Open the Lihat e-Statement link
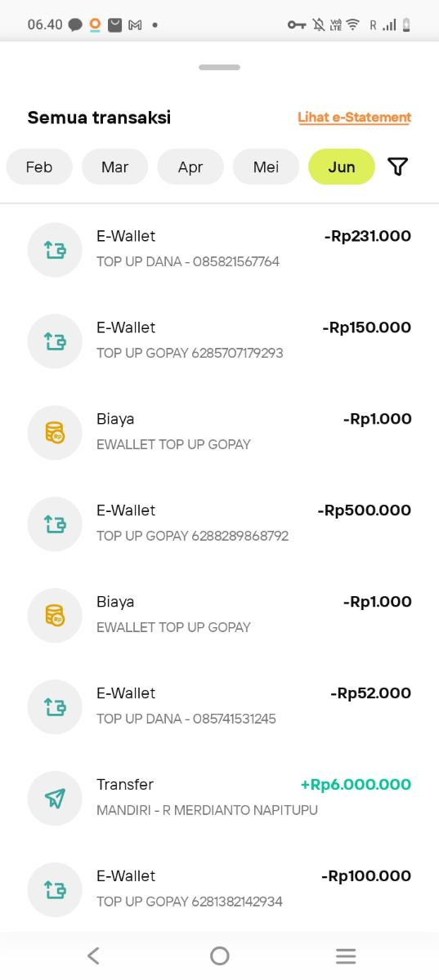 pos(355,118)
